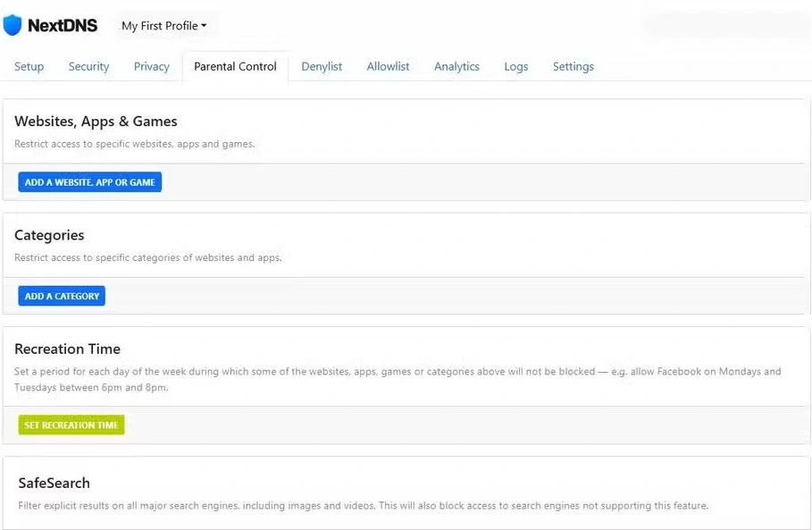This screenshot has height=530, width=812.
Task: Click the SafeSearch section heading
Action: tap(54, 483)
